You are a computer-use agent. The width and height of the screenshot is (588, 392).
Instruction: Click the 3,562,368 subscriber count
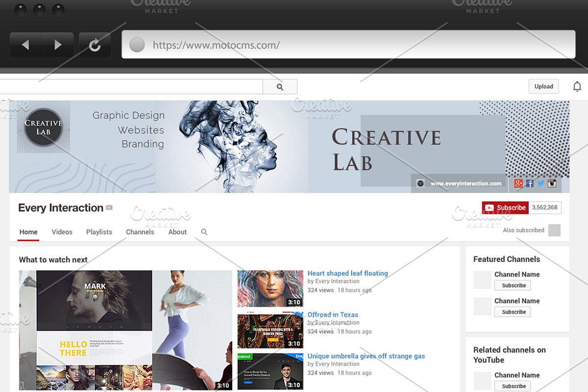544,208
